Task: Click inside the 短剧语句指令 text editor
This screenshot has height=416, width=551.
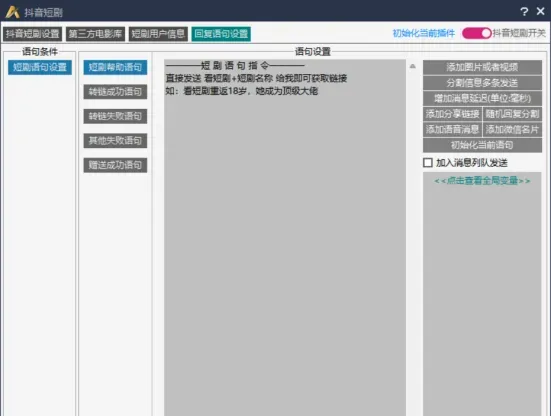Action: click(285, 238)
